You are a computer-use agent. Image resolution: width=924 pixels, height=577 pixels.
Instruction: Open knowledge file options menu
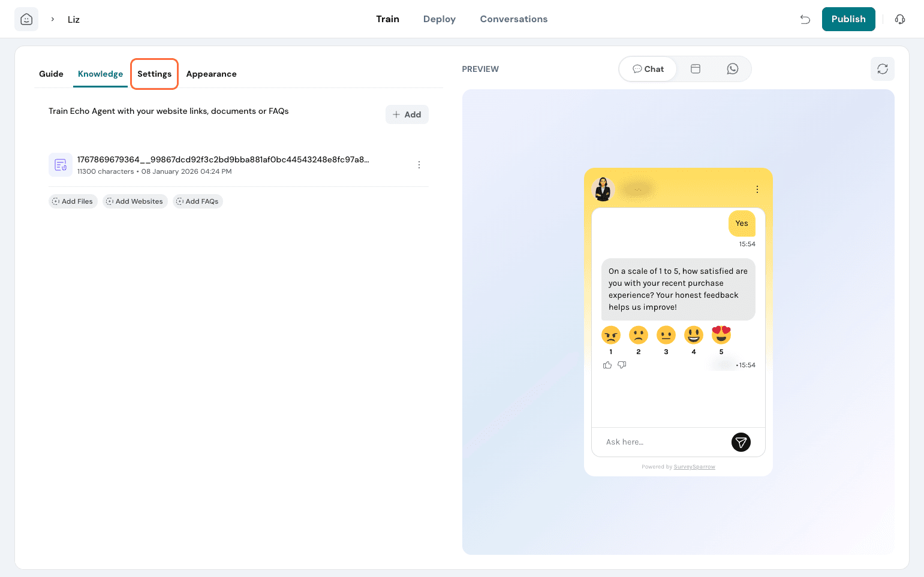pos(419,165)
